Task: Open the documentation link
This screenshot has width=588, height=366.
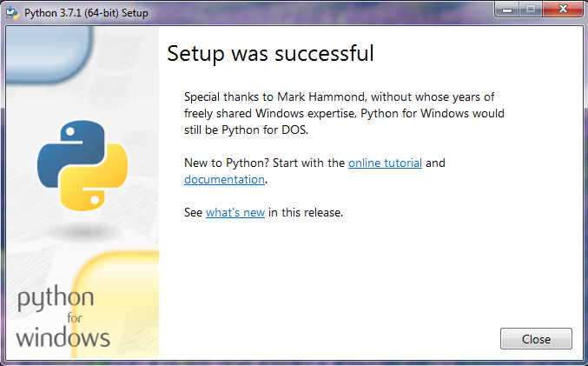Action: point(224,179)
